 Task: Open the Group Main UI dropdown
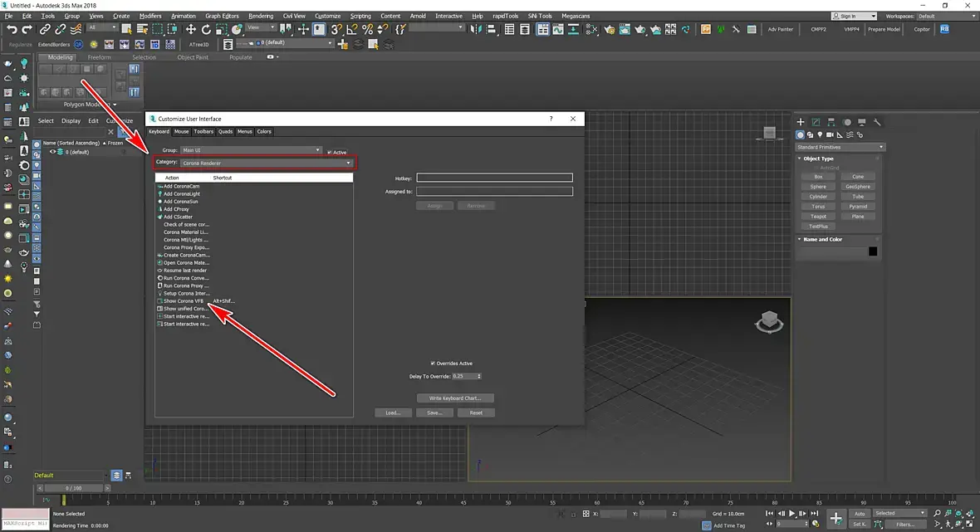pyautogui.click(x=252, y=150)
